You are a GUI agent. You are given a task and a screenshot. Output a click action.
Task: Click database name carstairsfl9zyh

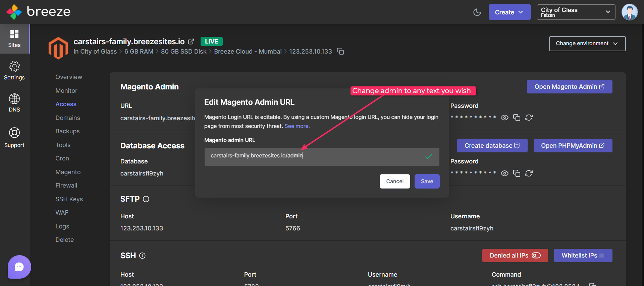click(142, 173)
